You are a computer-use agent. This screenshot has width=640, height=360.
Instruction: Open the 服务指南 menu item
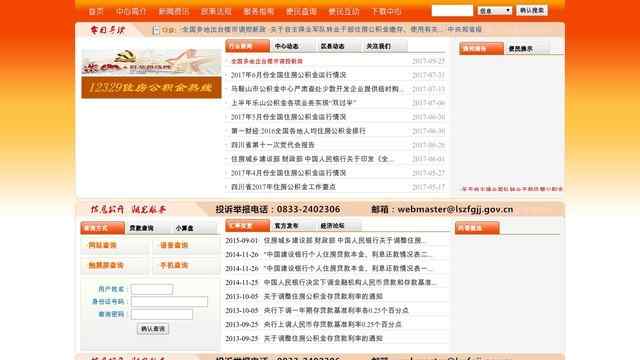258,12
